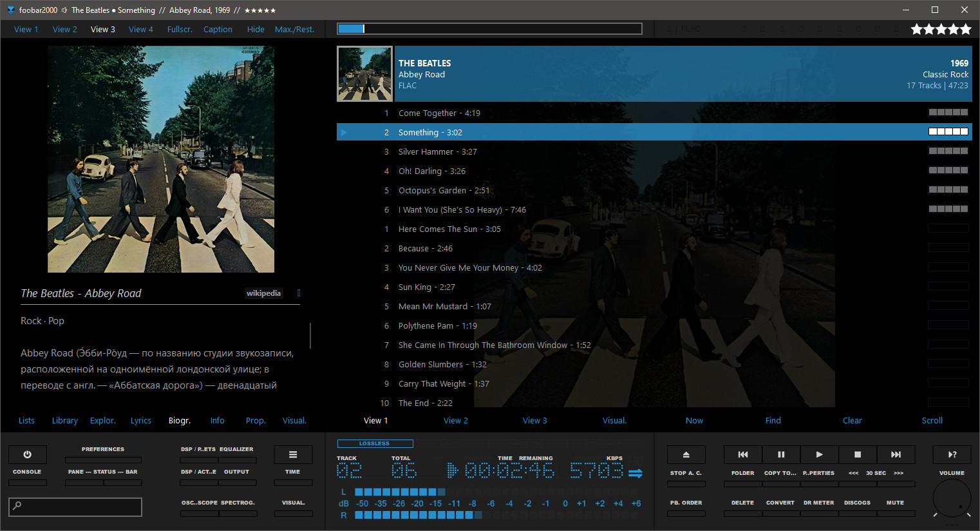Click the seek progress bar at top
980x531 pixels.
(x=489, y=28)
